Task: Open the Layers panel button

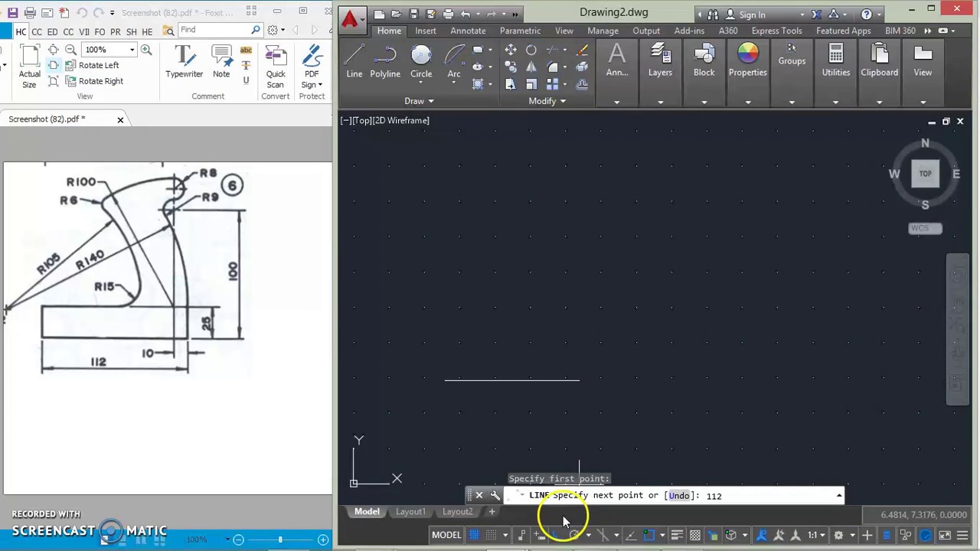Action: point(660,61)
